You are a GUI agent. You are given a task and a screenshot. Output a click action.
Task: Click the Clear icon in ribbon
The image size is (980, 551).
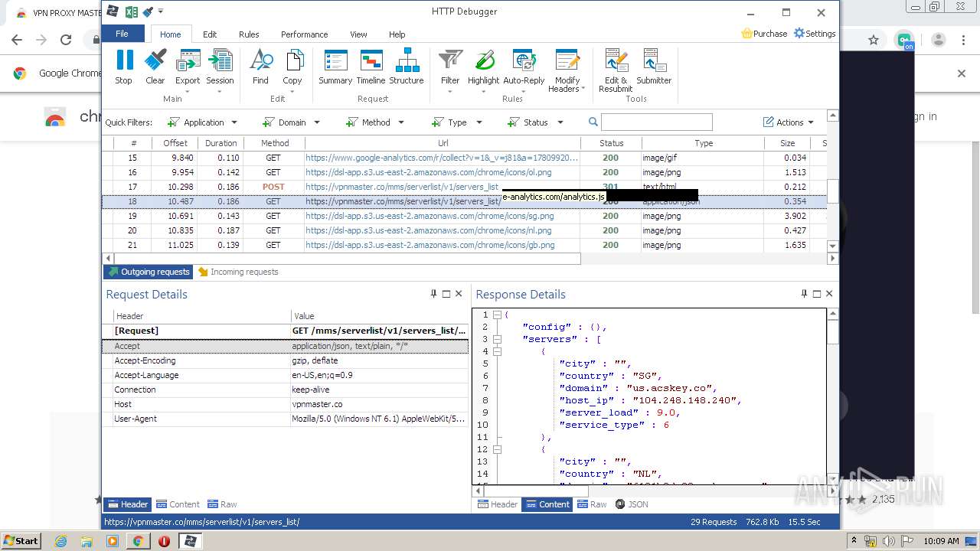tap(155, 60)
